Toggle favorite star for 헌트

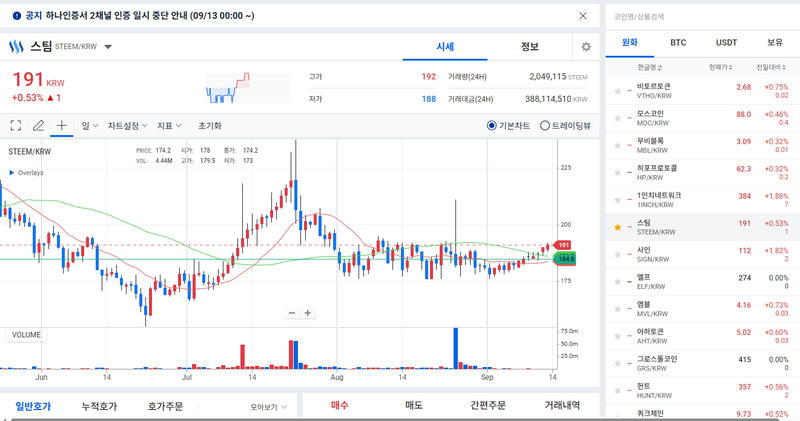coord(617,390)
